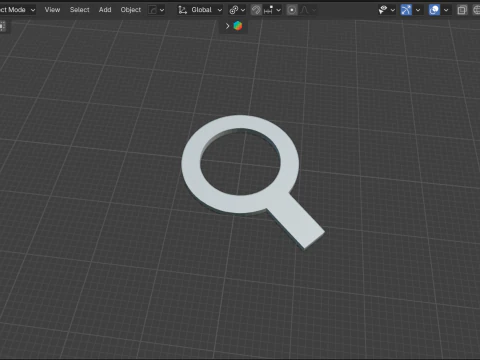Viewport: 480px width, 360px height.
Task: Open the Object Mode selector dropdown
Action: click(17, 10)
